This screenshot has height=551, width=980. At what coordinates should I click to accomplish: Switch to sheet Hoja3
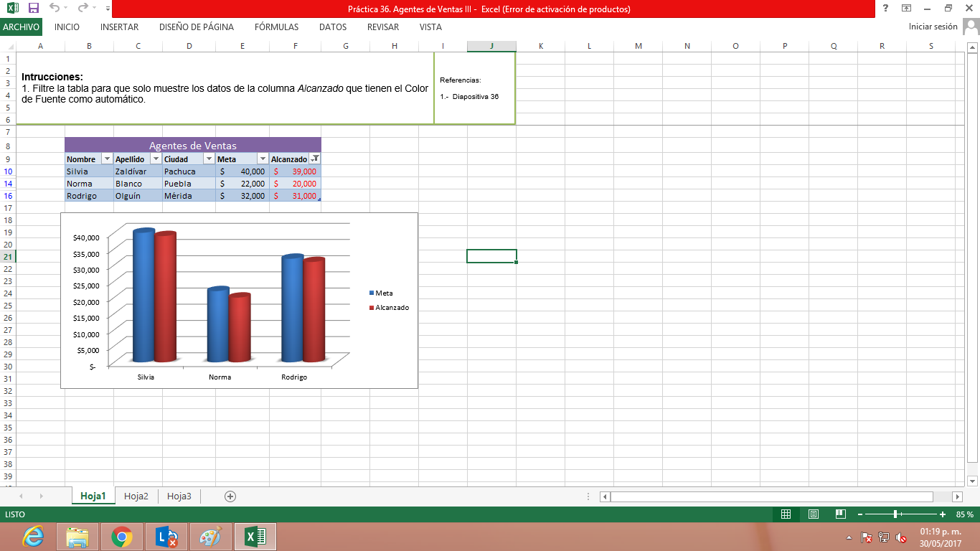179,496
